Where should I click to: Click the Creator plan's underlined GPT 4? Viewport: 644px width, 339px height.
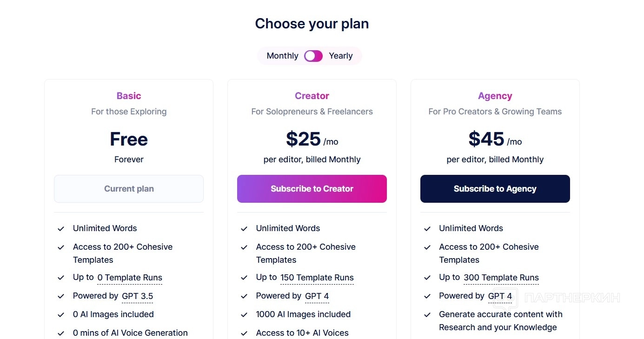click(317, 296)
